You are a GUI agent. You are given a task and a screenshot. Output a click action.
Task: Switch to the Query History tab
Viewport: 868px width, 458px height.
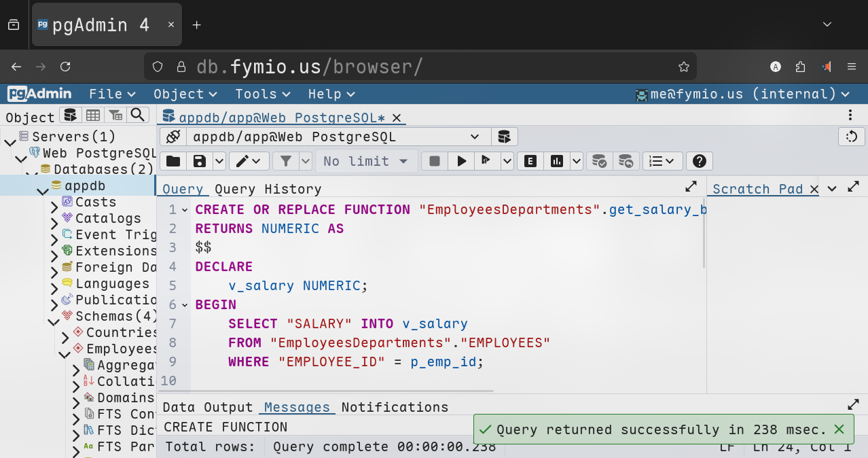268,189
